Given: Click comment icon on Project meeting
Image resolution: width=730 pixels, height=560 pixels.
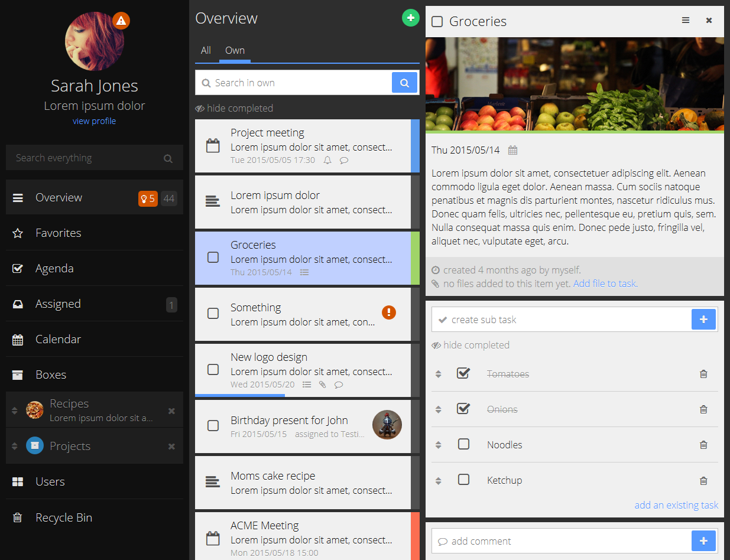Looking at the screenshot, I should (x=344, y=161).
